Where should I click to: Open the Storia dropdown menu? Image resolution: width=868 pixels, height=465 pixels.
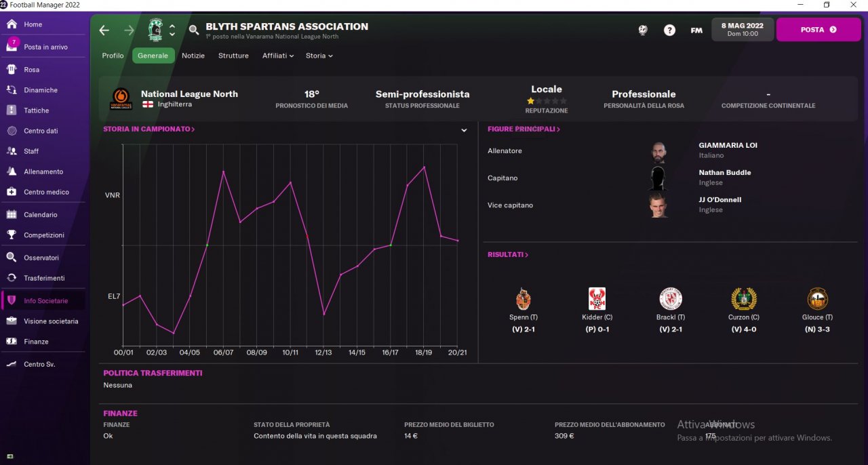click(319, 56)
